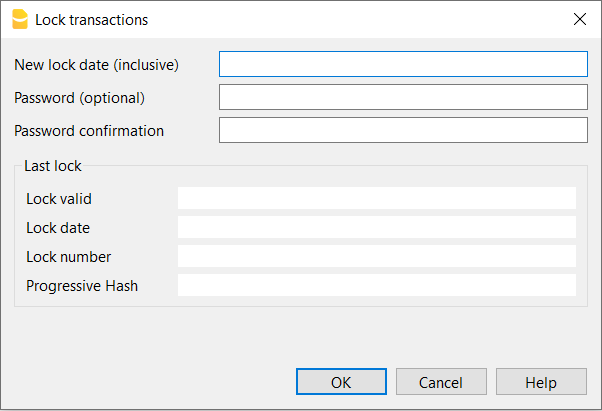Select the Lock number value field

click(x=376, y=256)
